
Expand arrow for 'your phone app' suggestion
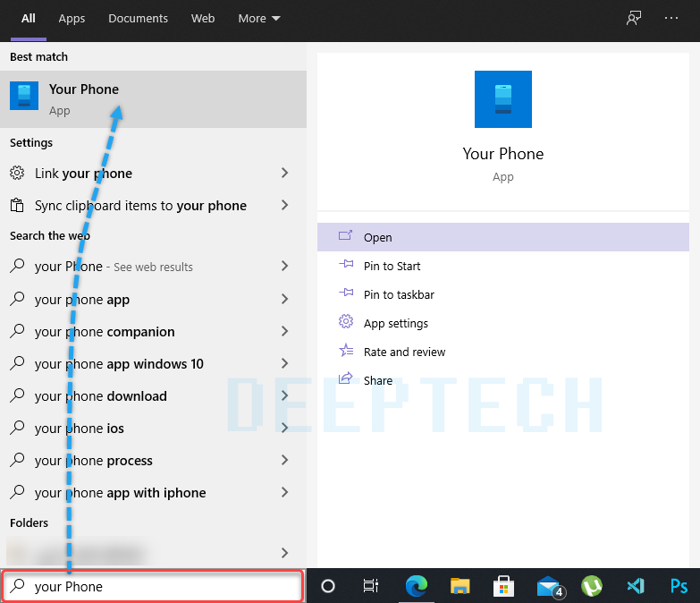285,299
